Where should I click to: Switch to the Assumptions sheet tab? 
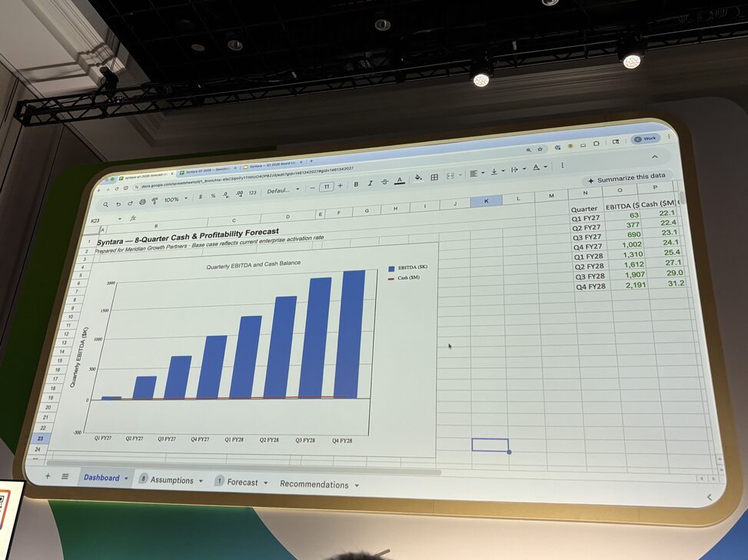[171, 480]
